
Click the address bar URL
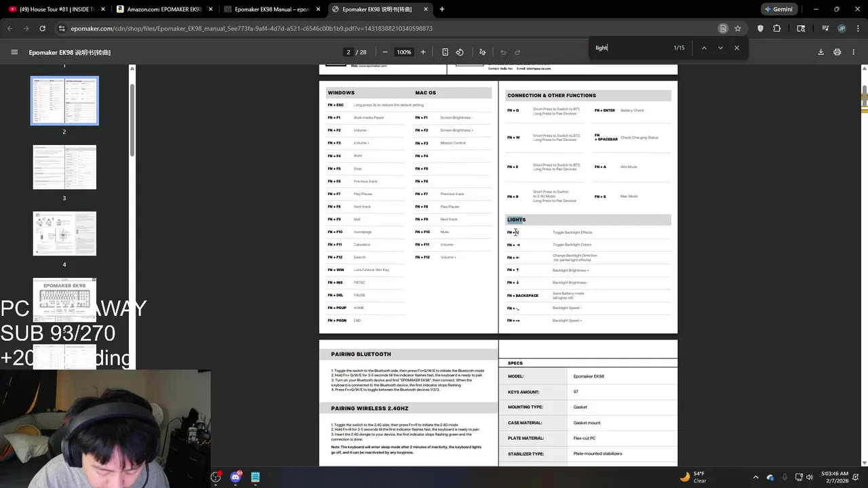coord(252,28)
